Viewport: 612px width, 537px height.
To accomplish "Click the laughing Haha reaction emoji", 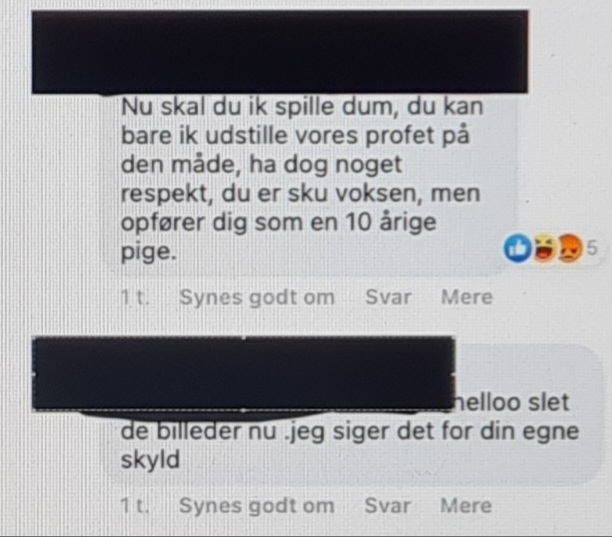I will (544, 248).
